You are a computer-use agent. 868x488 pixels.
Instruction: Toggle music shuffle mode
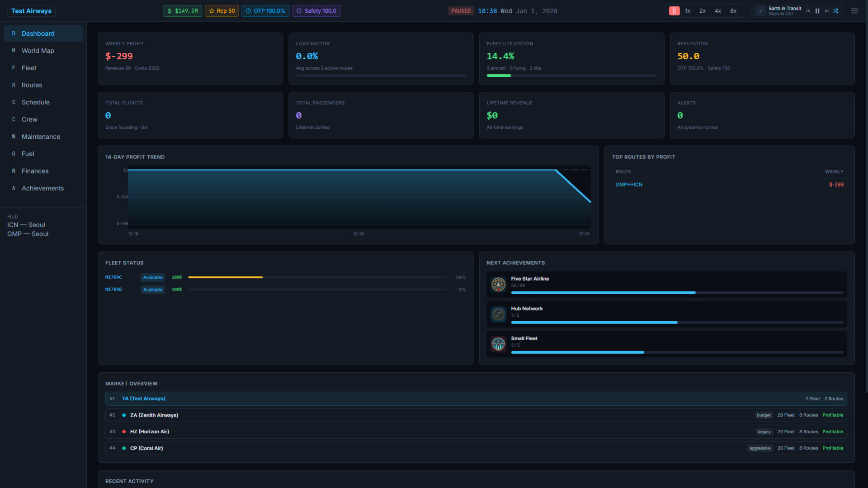click(836, 11)
